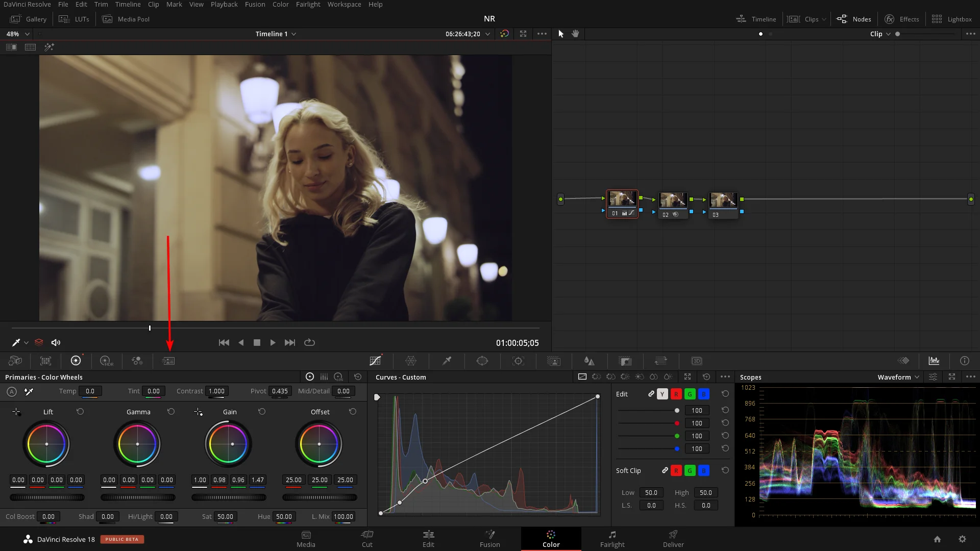The height and width of the screenshot is (551, 980).
Task: Select the pointer tool in node editor
Action: [x=561, y=34]
